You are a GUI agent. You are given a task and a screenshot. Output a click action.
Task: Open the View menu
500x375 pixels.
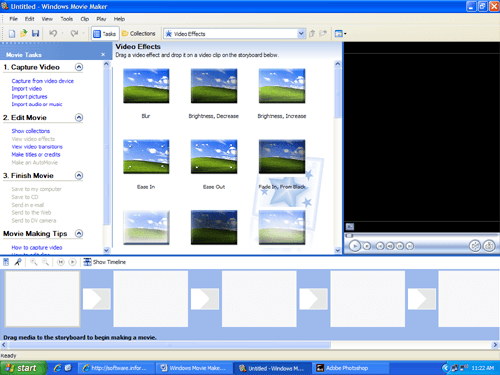pyautogui.click(x=47, y=19)
